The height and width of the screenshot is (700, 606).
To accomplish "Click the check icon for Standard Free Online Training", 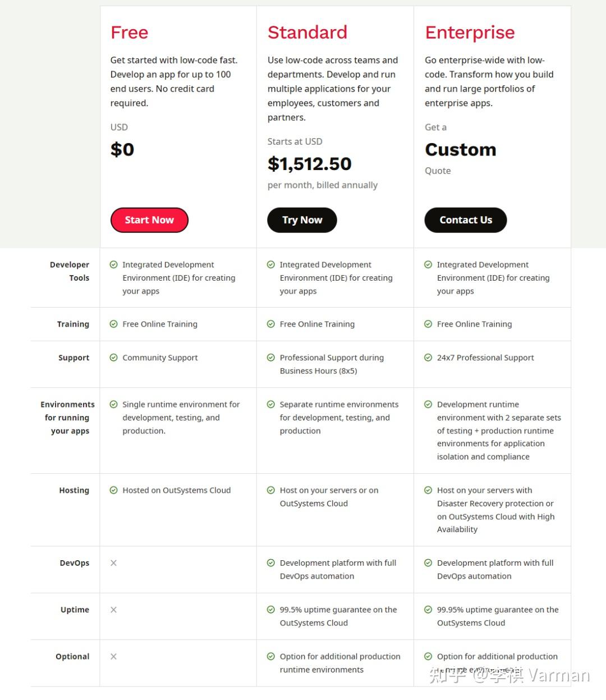I will [x=270, y=324].
